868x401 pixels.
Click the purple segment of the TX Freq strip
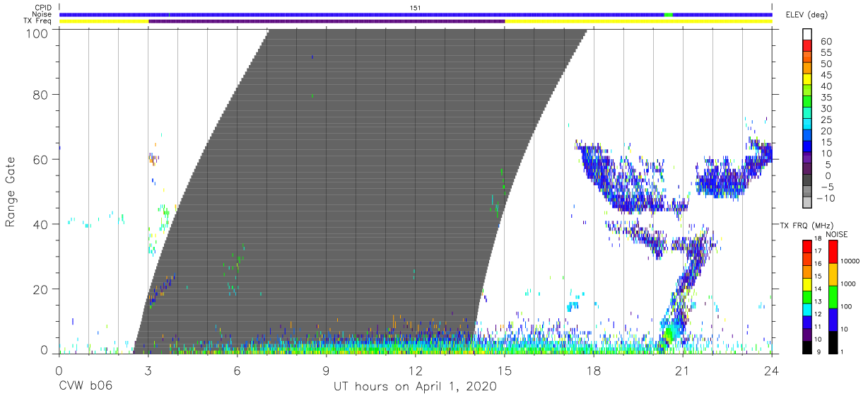pos(327,21)
